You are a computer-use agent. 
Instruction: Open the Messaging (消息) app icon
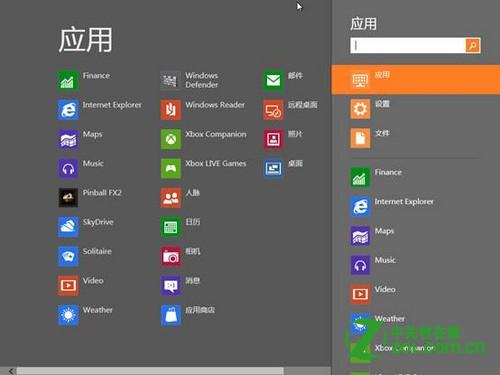pyautogui.click(x=171, y=286)
